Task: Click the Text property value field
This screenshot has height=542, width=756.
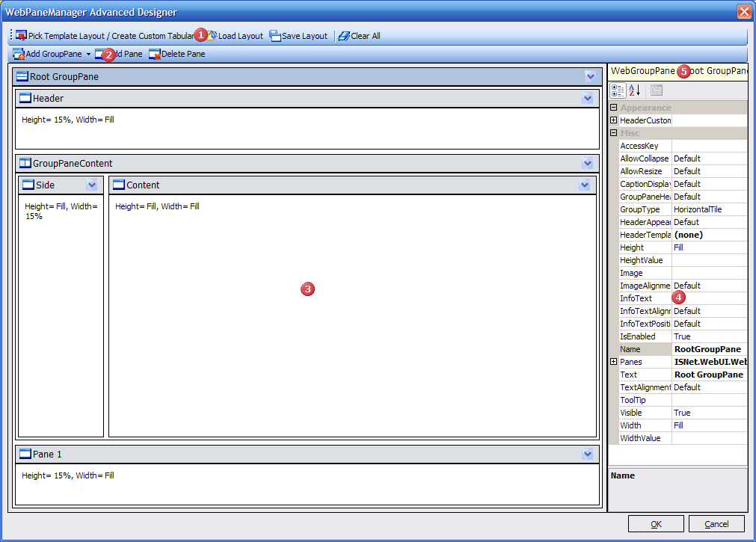Action: coord(709,375)
